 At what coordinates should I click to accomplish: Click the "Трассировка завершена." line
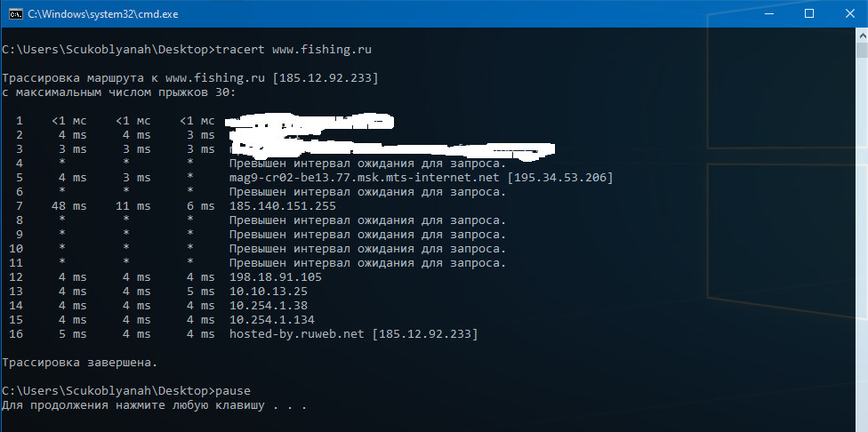(80, 363)
